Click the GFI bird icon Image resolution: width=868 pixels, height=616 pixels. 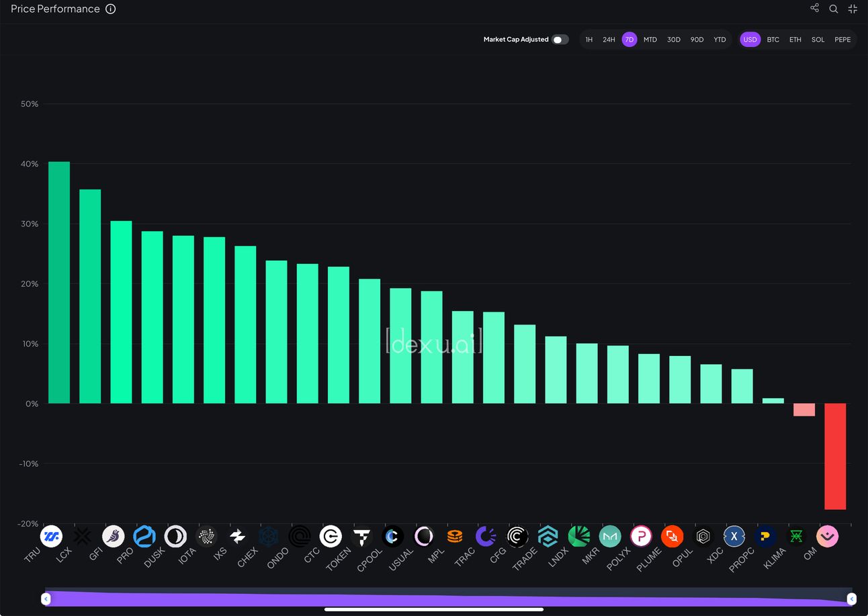(114, 536)
